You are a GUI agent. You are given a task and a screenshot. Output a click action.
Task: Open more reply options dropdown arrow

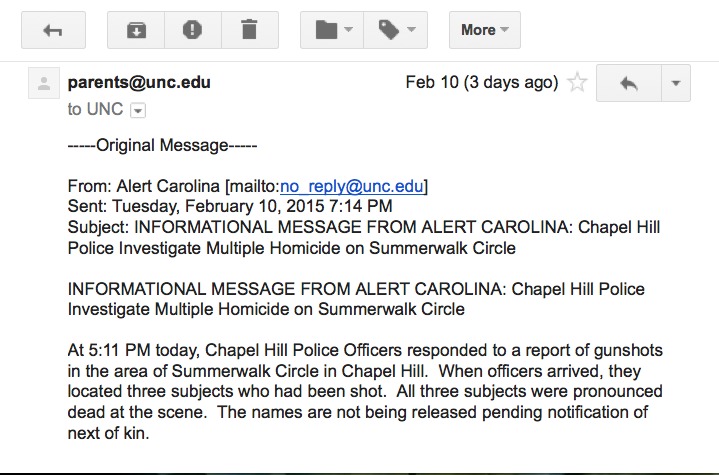pos(676,83)
